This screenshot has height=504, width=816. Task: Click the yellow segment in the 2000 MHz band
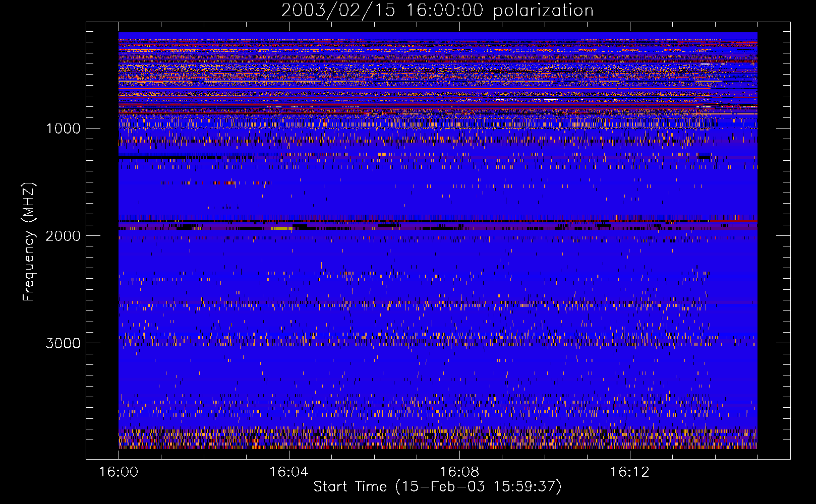(x=281, y=228)
